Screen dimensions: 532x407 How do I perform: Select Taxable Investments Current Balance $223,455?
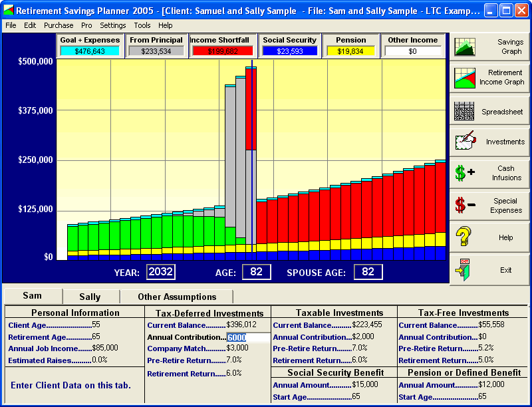(x=367, y=325)
